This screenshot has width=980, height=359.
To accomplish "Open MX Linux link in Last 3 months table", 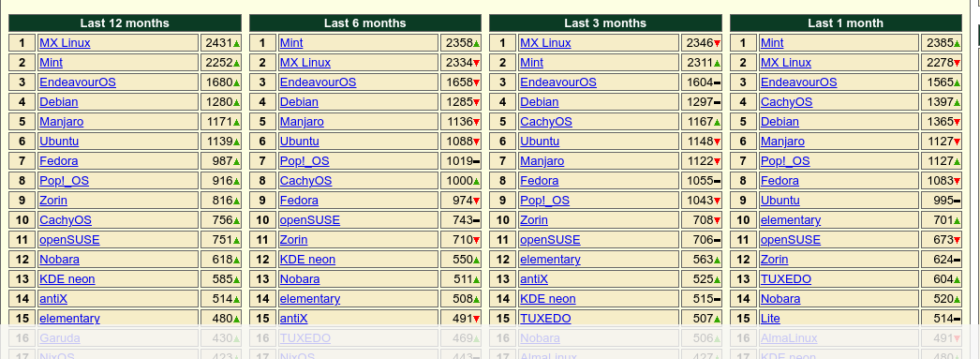I will point(545,43).
